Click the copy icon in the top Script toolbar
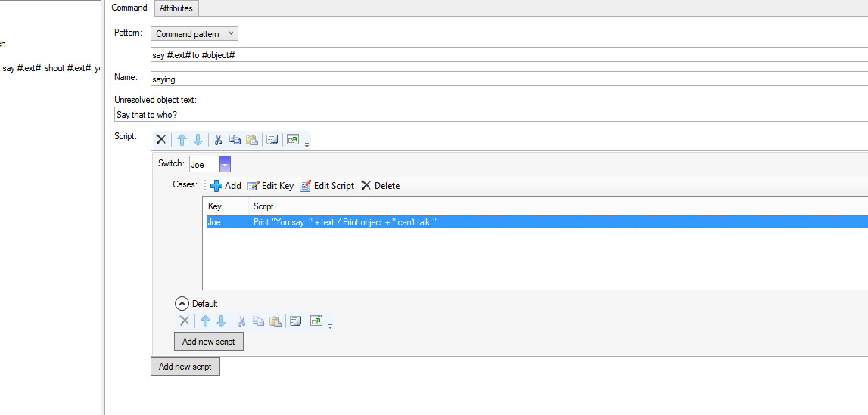Viewport: 868px width, 415px height. pos(235,140)
